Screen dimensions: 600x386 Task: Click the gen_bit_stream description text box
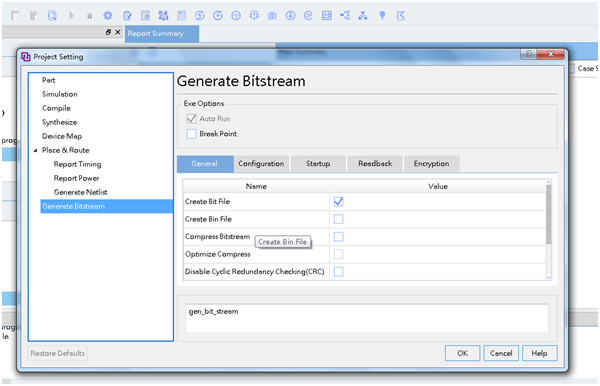coord(367,318)
